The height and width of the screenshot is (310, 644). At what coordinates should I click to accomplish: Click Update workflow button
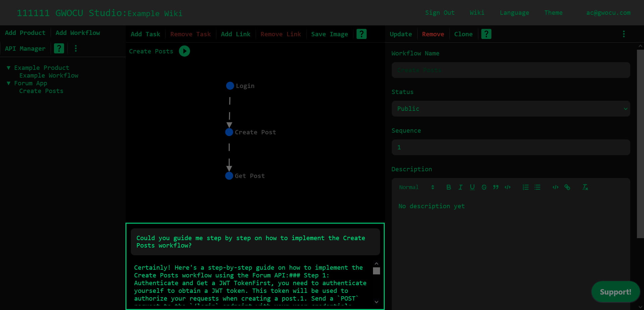click(x=401, y=34)
